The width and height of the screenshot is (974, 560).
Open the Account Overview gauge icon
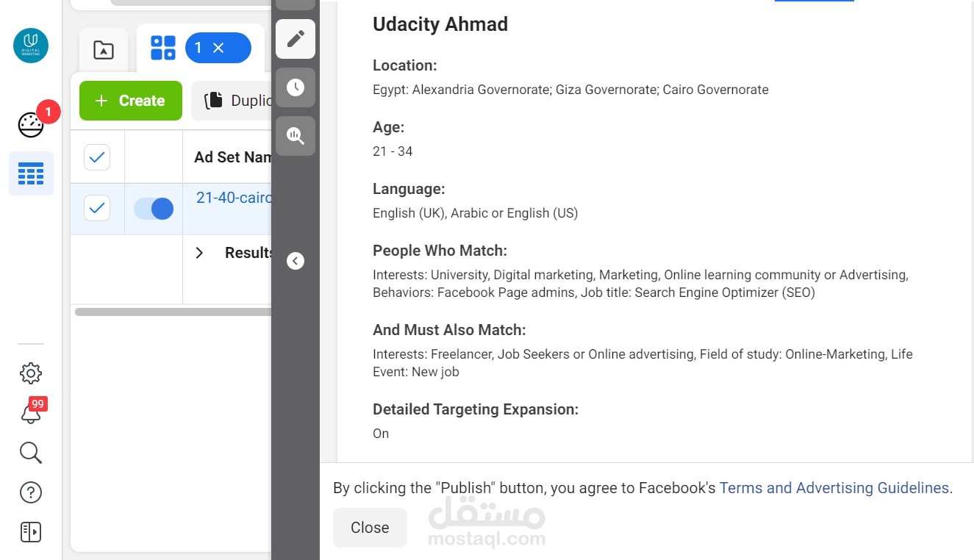pos(31,125)
